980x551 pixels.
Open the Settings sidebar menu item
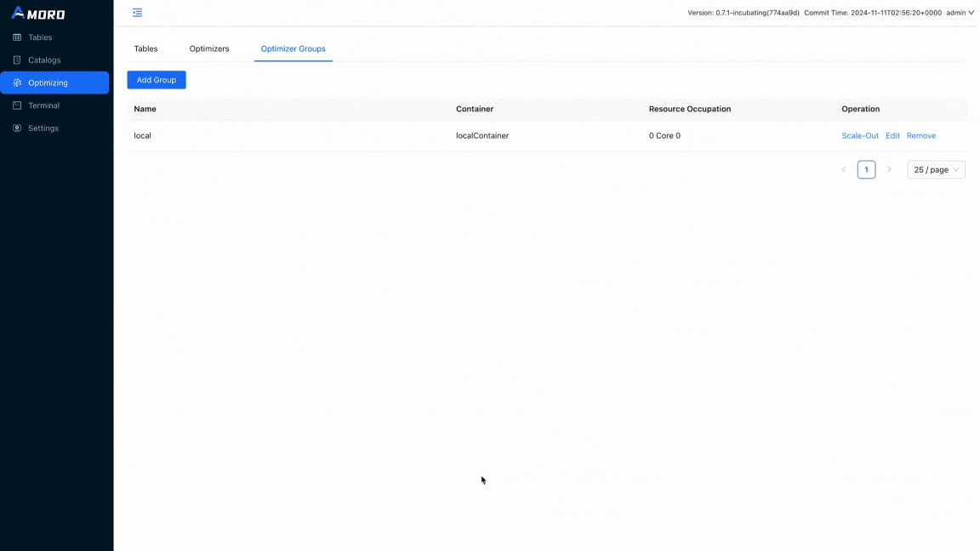[x=54, y=128]
